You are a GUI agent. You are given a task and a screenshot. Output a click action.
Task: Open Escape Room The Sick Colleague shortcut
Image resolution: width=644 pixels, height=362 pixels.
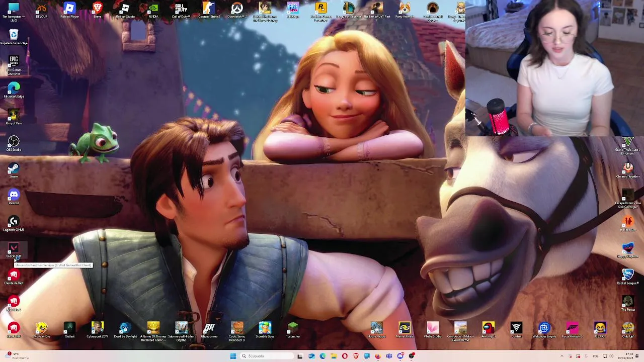pyautogui.click(x=628, y=199)
